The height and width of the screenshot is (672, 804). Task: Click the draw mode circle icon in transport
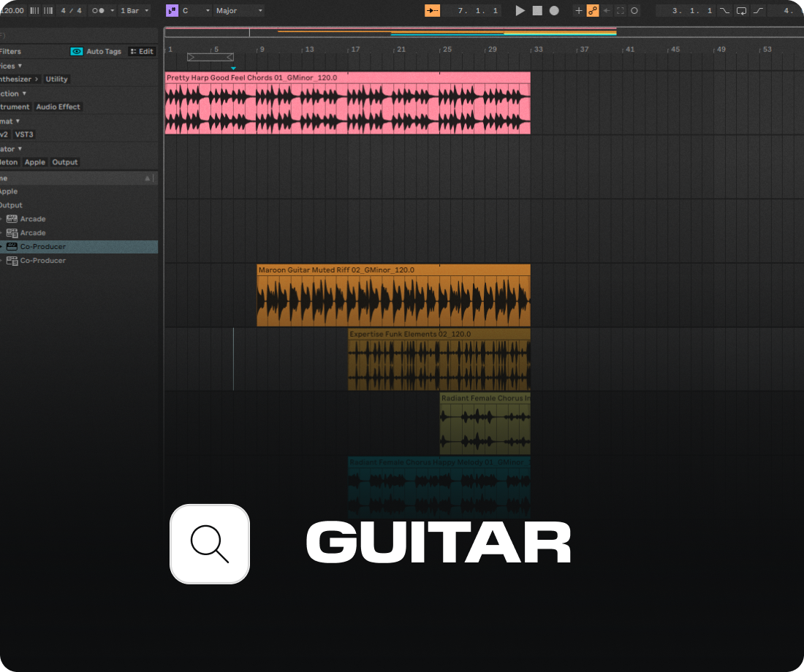pyautogui.click(x=634, y=10)
